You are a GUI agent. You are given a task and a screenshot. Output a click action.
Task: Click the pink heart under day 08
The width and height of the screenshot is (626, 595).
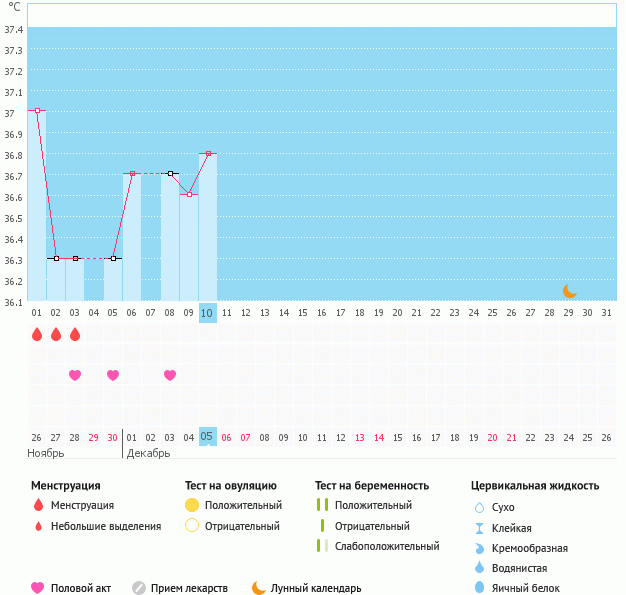tap(170, 375)
